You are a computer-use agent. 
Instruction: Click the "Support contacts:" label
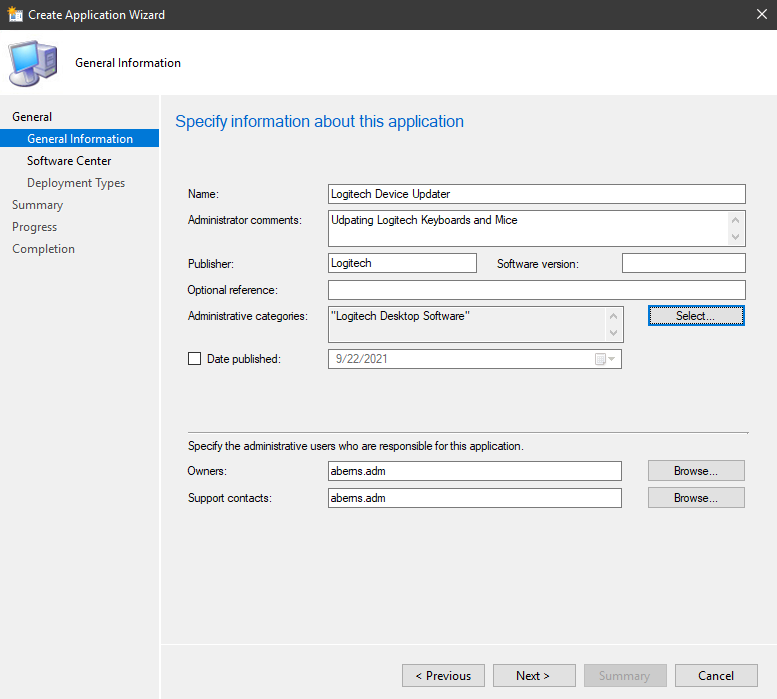pyautogui.click(x=230, y=498)
